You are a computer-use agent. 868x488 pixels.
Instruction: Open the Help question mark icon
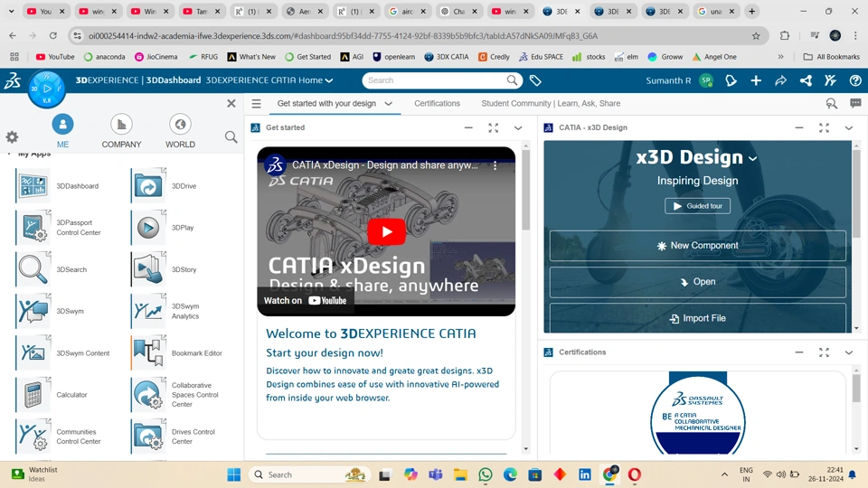point(855,80)
